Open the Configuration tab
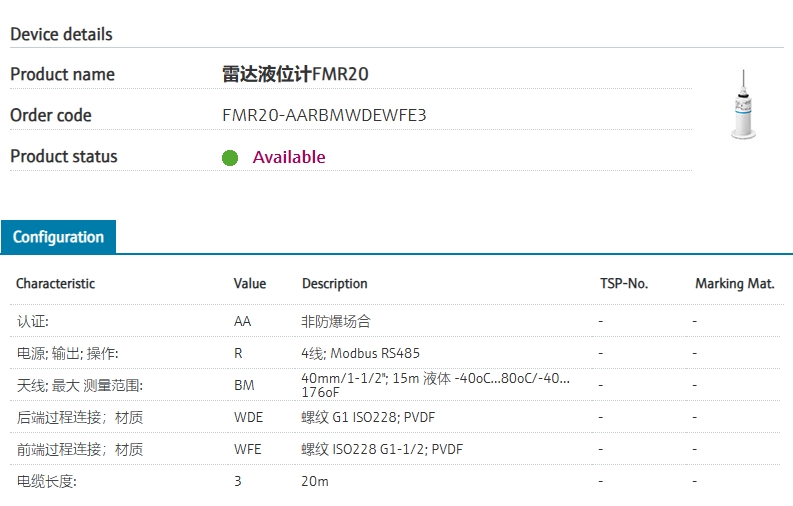This screenshot has height=506, width=793. point(58,237)
